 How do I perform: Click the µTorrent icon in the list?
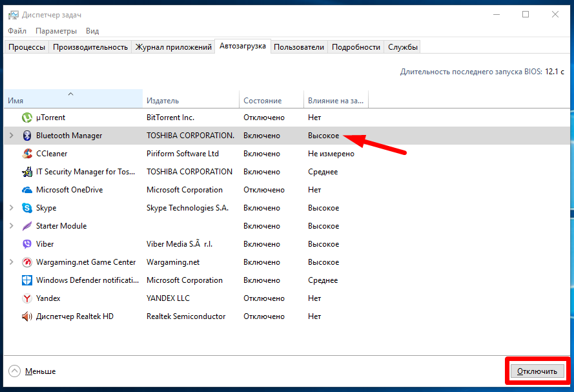(27, 118)
